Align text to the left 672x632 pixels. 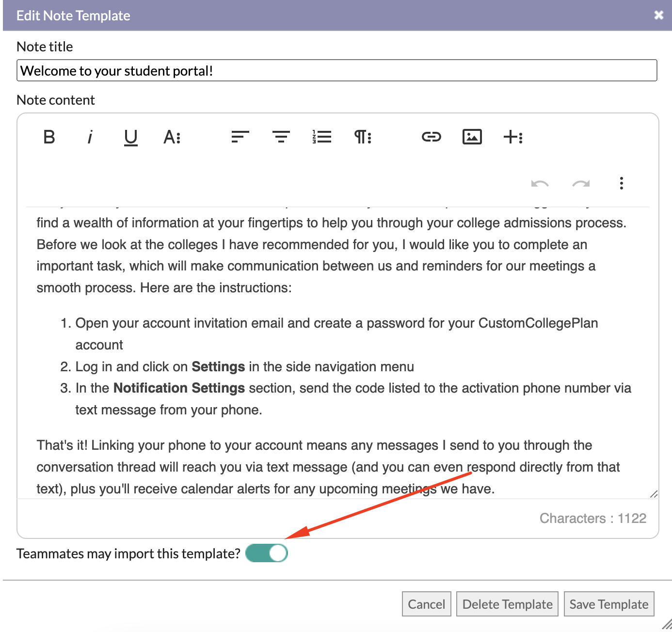coord(240,137)
